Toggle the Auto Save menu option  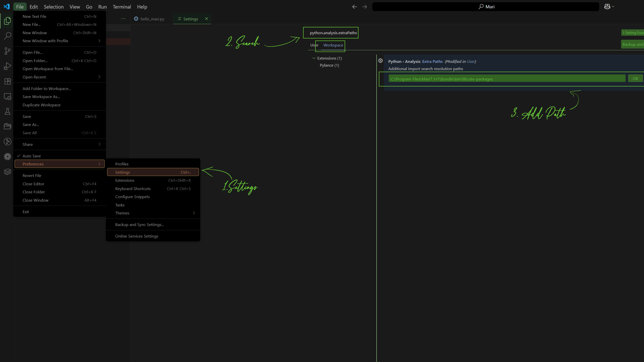coord(32,156)
